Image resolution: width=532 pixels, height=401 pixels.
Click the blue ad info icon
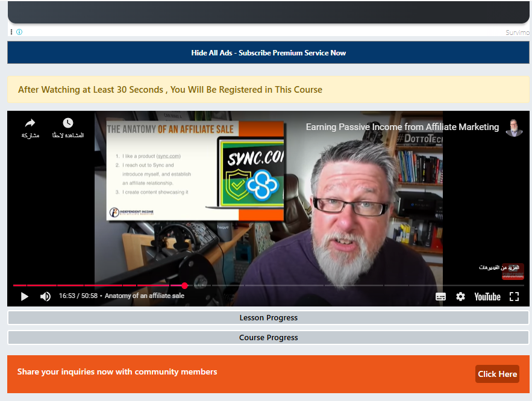19,32
